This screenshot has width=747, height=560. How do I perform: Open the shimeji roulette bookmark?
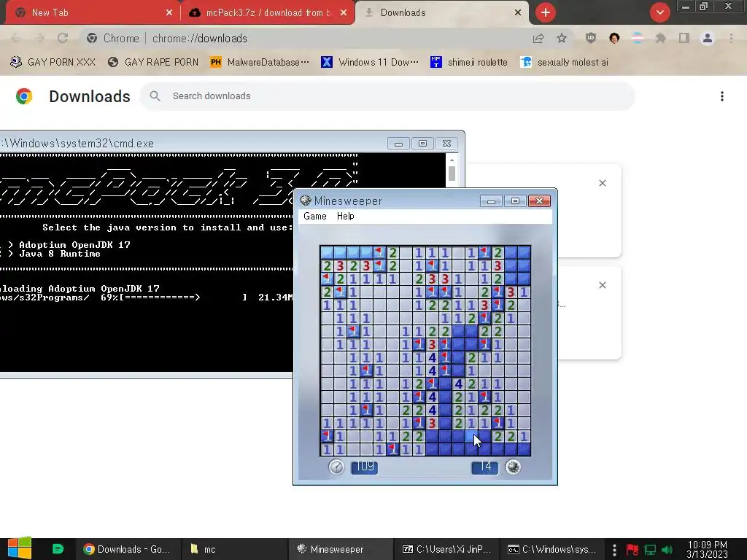pyautogui.click(x=469, y=63)
